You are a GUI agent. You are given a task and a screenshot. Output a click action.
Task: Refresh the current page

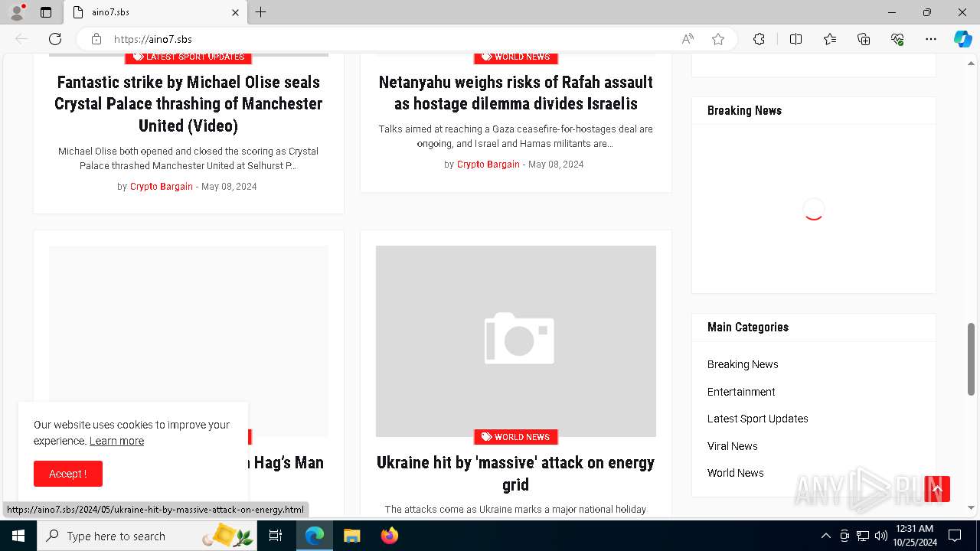(x=55, y=39)
